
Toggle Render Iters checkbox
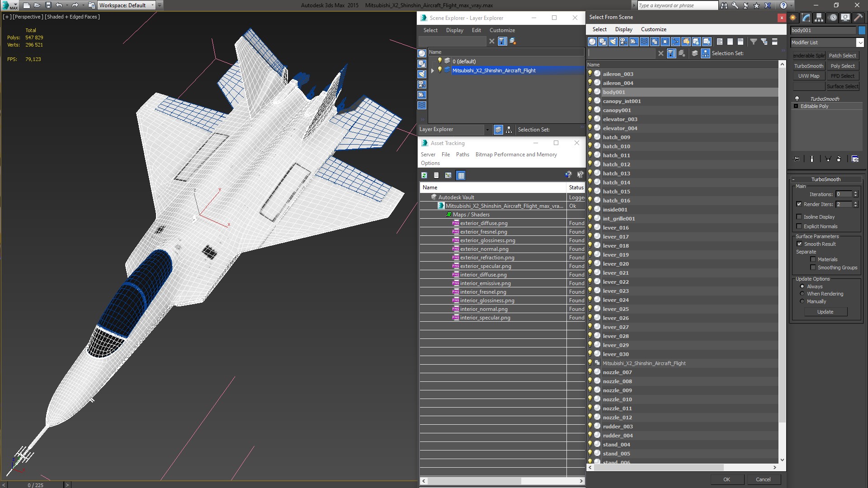pyautogui.click(x=799, y=204)
